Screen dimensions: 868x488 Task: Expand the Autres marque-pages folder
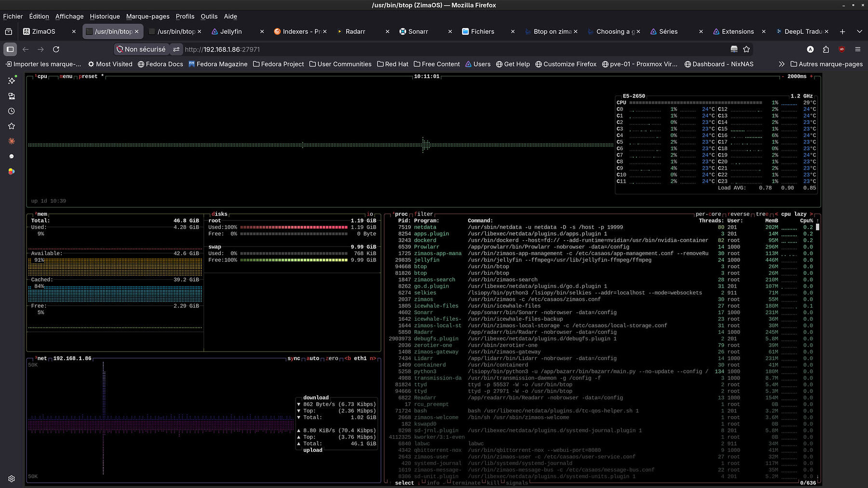(827, 64)
